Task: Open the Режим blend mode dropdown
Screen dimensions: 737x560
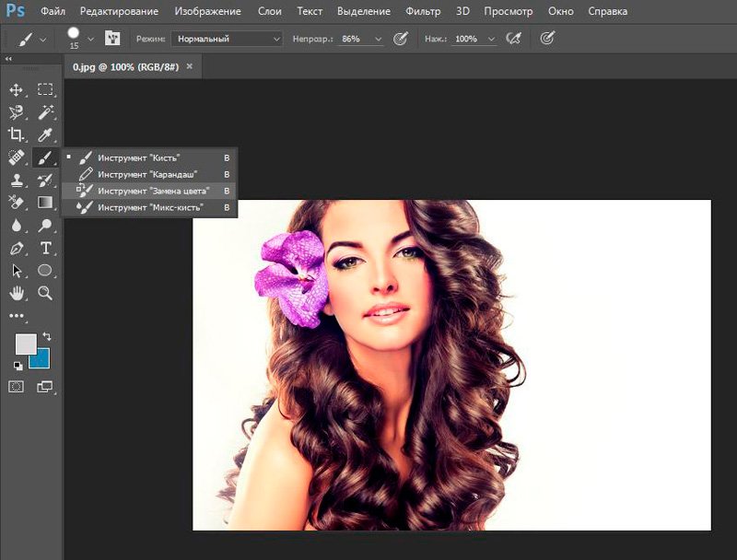Action: [227, 40]
